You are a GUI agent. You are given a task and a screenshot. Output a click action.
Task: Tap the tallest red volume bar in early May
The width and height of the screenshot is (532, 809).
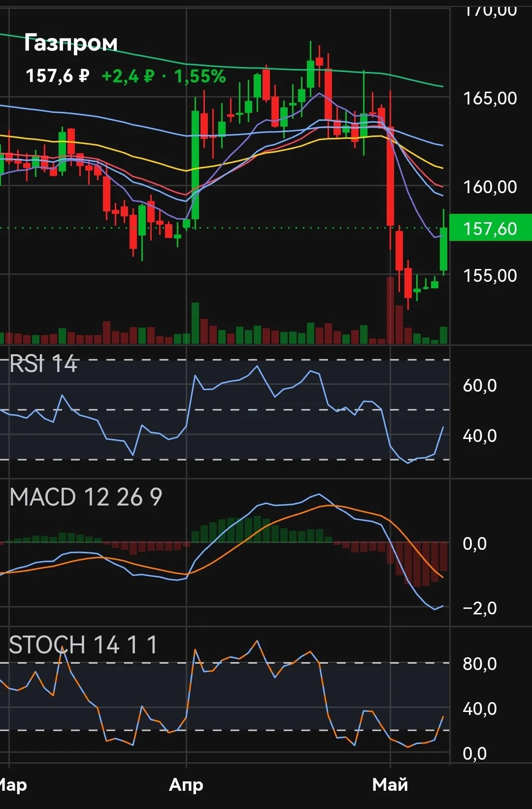390,310
